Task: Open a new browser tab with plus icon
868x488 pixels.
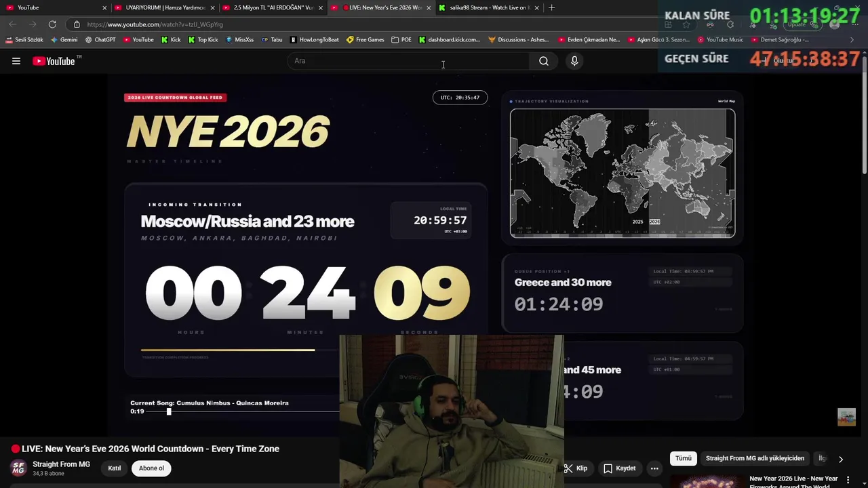Action: point(551,7)
